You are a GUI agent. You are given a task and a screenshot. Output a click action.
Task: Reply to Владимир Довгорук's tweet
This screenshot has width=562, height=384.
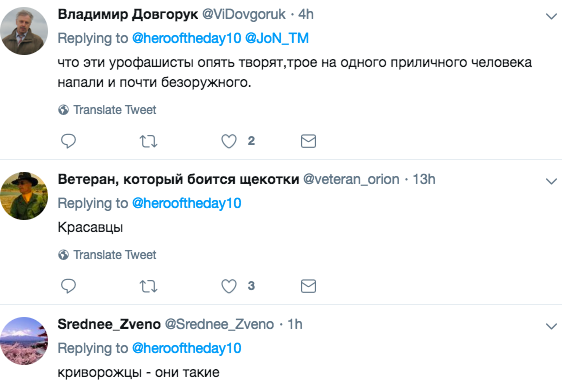(x=68, y=141)
